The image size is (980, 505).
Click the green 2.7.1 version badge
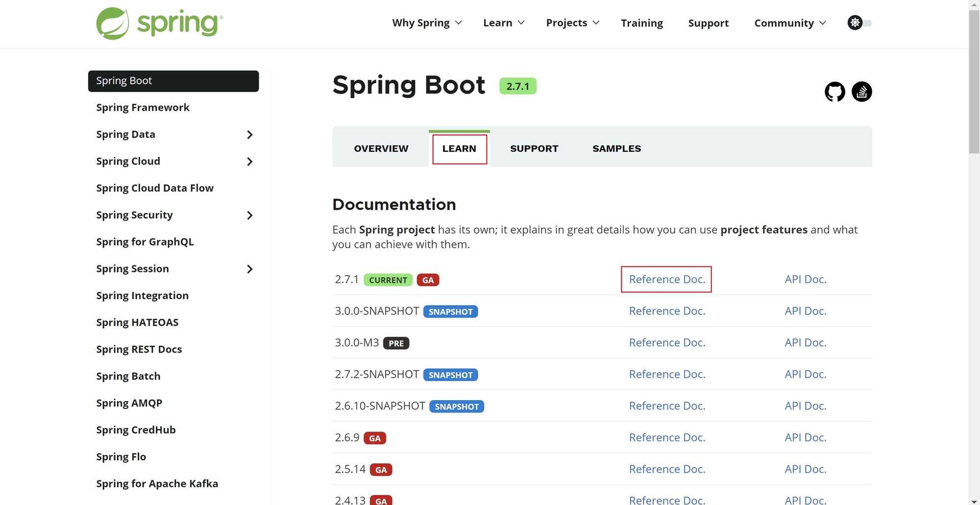517,86
